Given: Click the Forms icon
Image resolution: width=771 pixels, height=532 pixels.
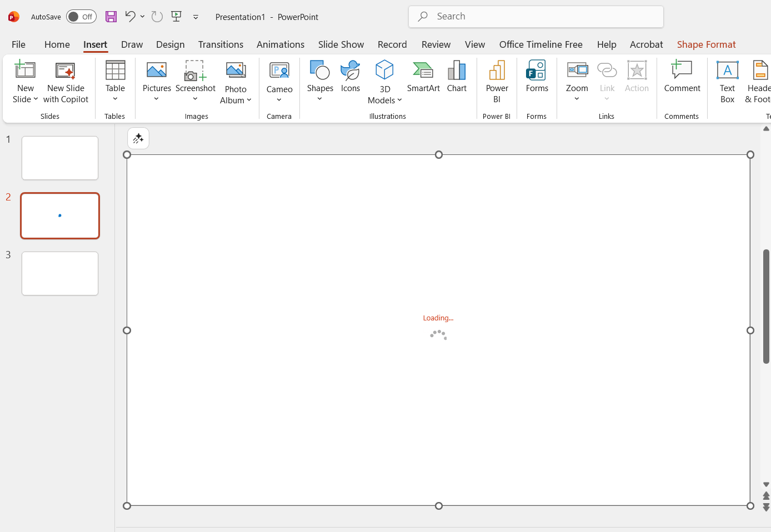Looking at the screenshot, I should 537,70.
